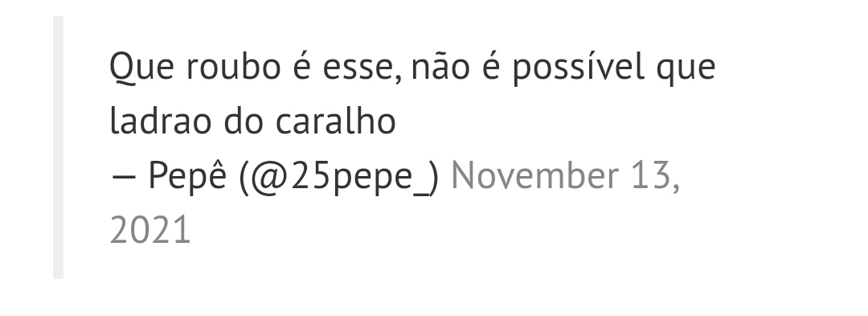Click the word "November" in the date
Image resolution: width=868 pixels, height=316 pixels.
coord(534,176)
